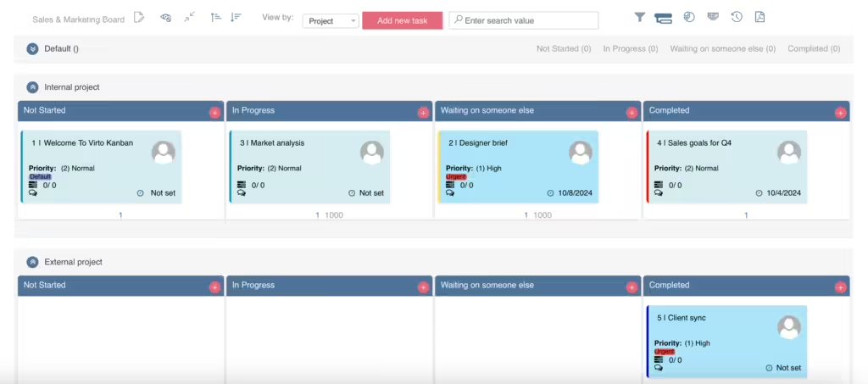Open comments on Sales goals for Q4 card
Image resolution: width=868 pixels, height=384 pixels.
point(659,193)
